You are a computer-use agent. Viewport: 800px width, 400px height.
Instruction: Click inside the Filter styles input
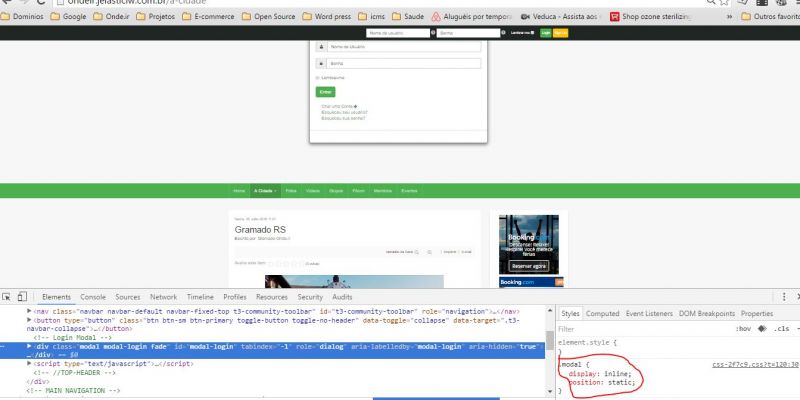click(643, 329)
